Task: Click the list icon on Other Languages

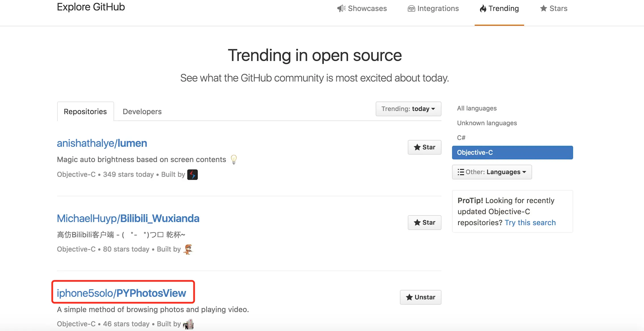Action: [461, 172]
